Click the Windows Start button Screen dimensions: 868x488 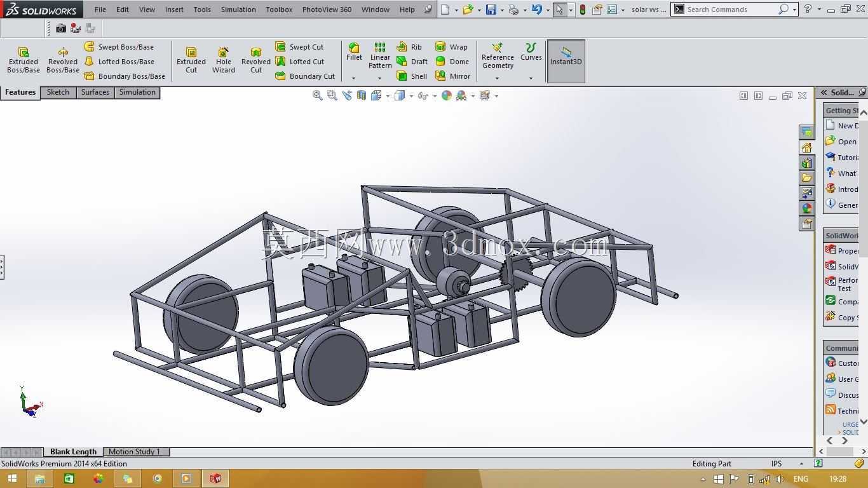(x=11, y=478)
